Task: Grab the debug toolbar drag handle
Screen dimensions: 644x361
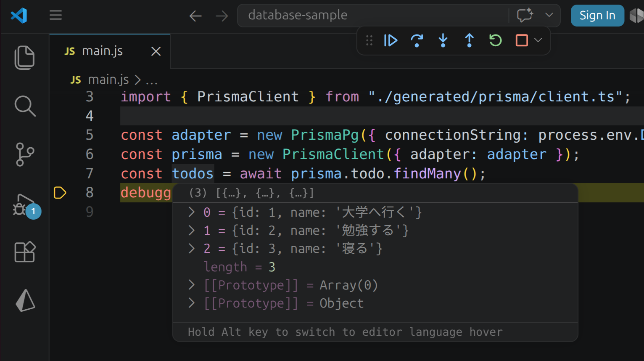Action: [x=369, y=40]
